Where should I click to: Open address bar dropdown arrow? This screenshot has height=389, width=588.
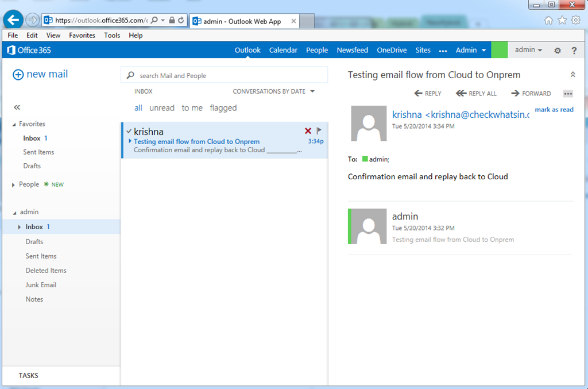tap(163, 20)
